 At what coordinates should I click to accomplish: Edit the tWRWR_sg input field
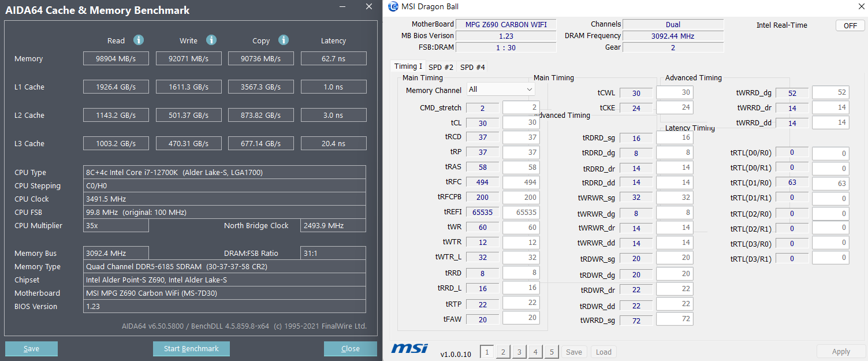point(675,198)
